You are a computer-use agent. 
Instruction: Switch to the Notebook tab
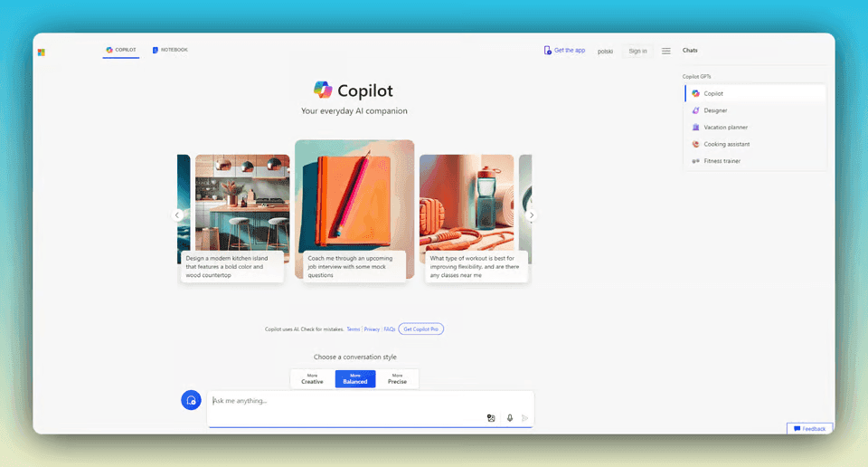tap(170, 50)
